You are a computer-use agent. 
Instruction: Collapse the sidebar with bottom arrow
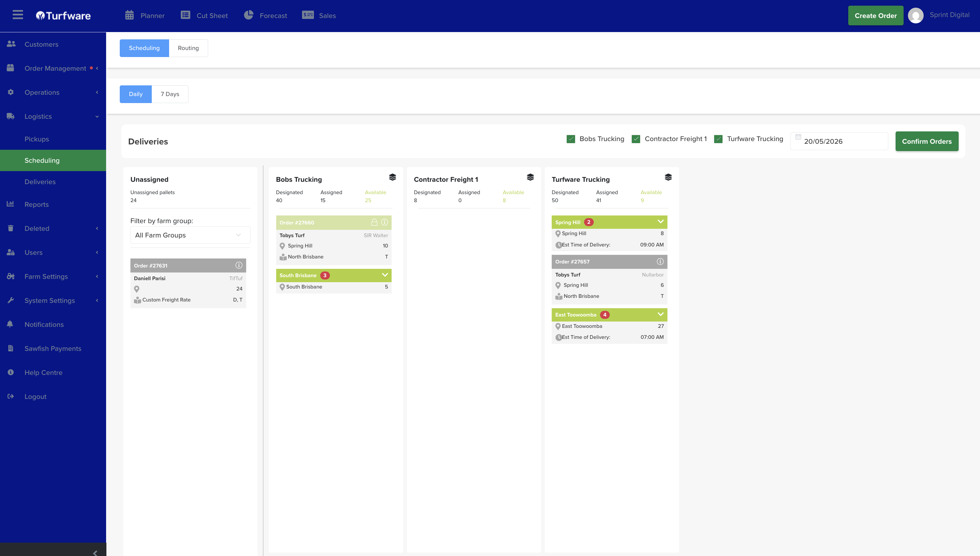point(95,553)
